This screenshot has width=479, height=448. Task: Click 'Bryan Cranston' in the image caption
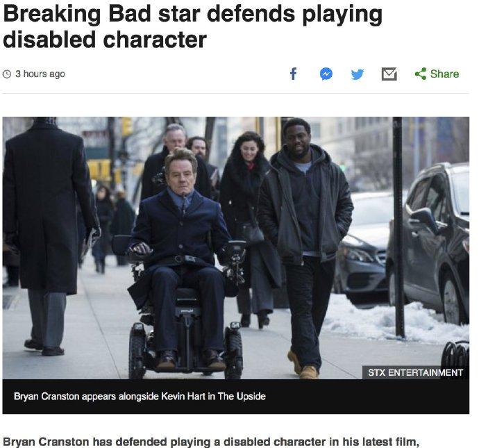pos(47,397)
